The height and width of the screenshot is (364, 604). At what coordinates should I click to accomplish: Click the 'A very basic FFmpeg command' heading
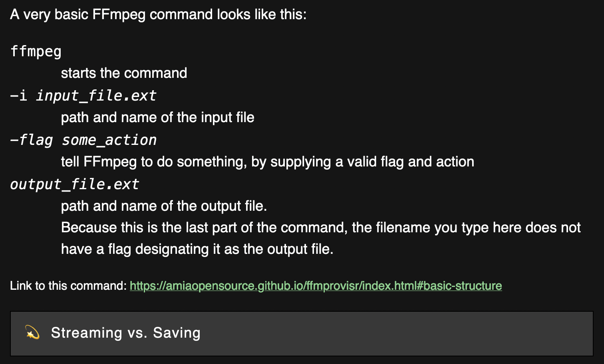[x=158, y=15]
